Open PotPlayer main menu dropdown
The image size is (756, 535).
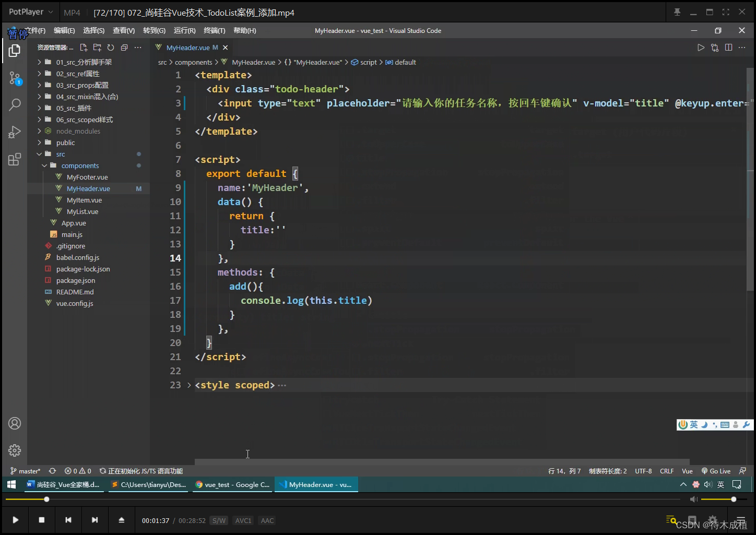(x=31, y=12)
